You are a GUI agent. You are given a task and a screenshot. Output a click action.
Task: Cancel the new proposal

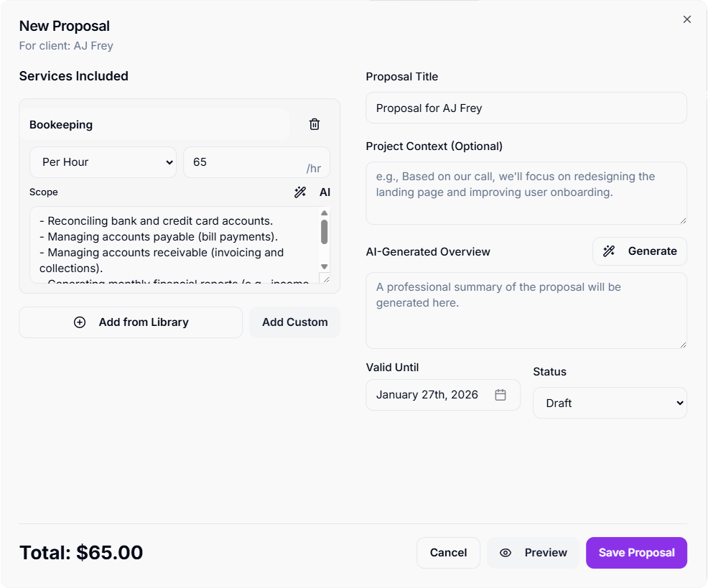(448, 553)
